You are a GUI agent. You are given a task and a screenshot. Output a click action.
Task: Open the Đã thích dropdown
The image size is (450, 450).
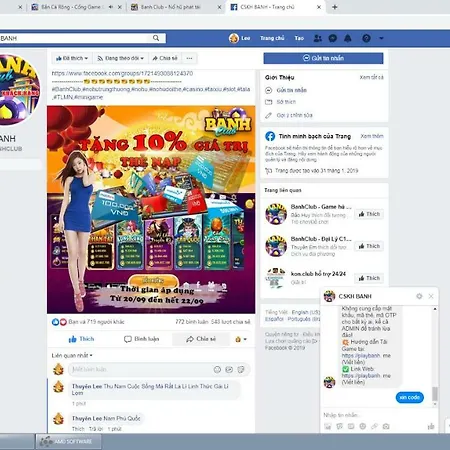pos(72,58)
